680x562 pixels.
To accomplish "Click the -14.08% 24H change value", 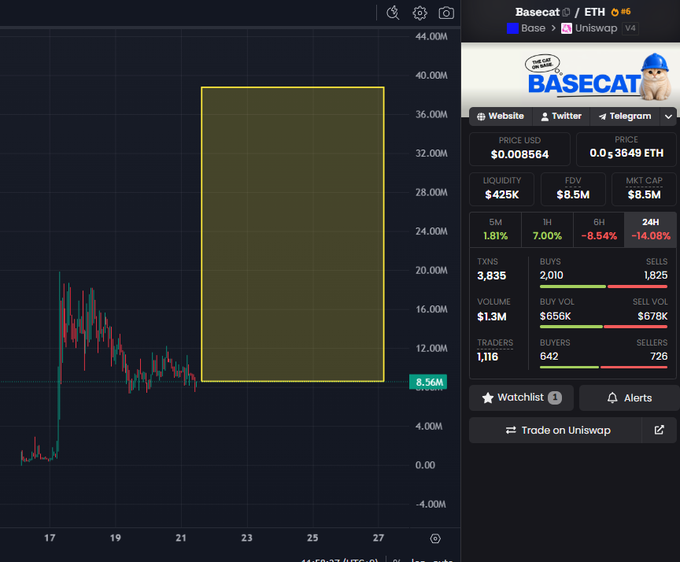I will coord(651,236).
